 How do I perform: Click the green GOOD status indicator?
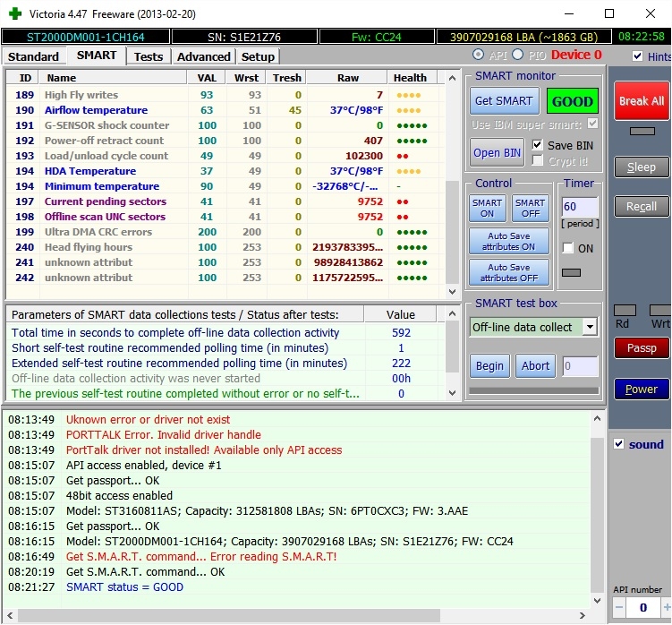pos(572,102)
